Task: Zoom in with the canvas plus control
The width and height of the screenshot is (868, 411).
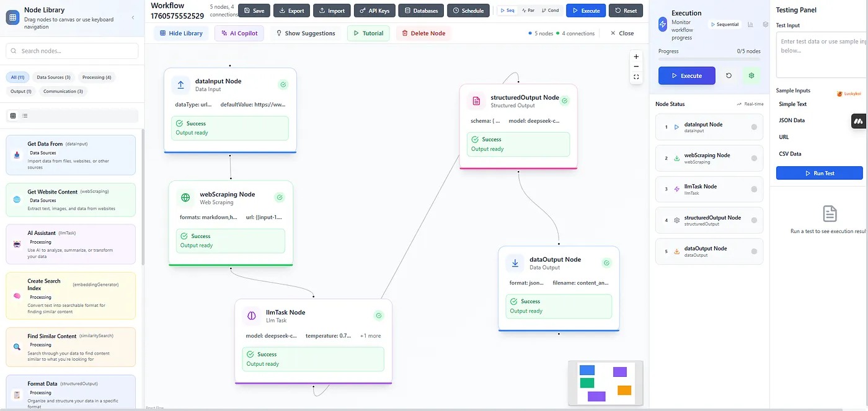Action: pos(636,56)
